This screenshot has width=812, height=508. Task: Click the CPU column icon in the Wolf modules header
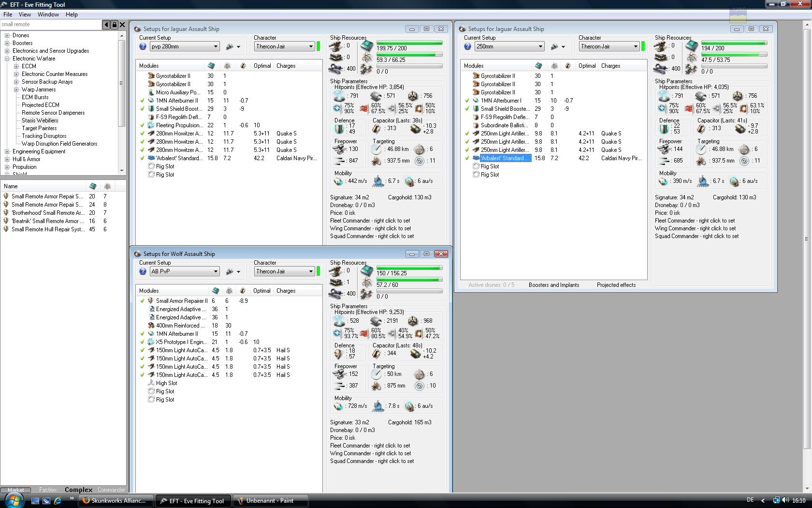(216, 291)
